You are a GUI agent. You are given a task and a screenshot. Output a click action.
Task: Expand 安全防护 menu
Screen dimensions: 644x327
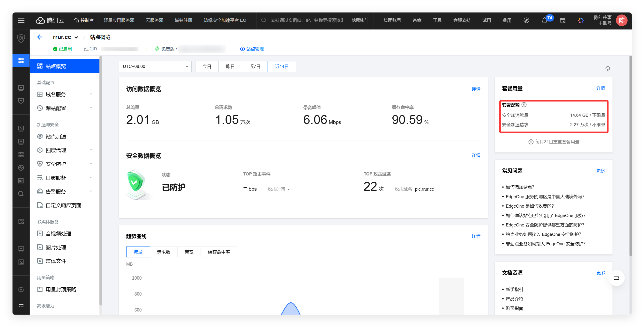[x=65, y=164]
